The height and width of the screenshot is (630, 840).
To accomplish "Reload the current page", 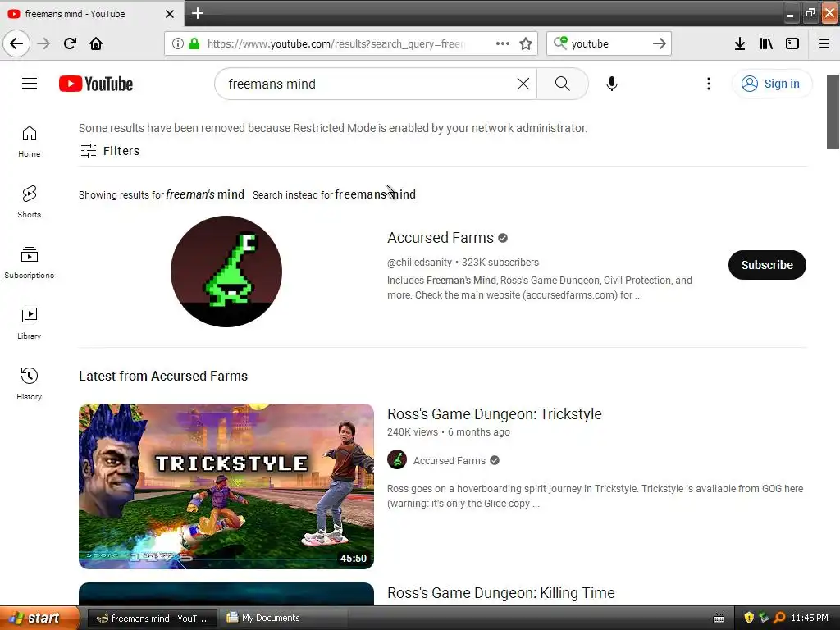I will 70,43.
